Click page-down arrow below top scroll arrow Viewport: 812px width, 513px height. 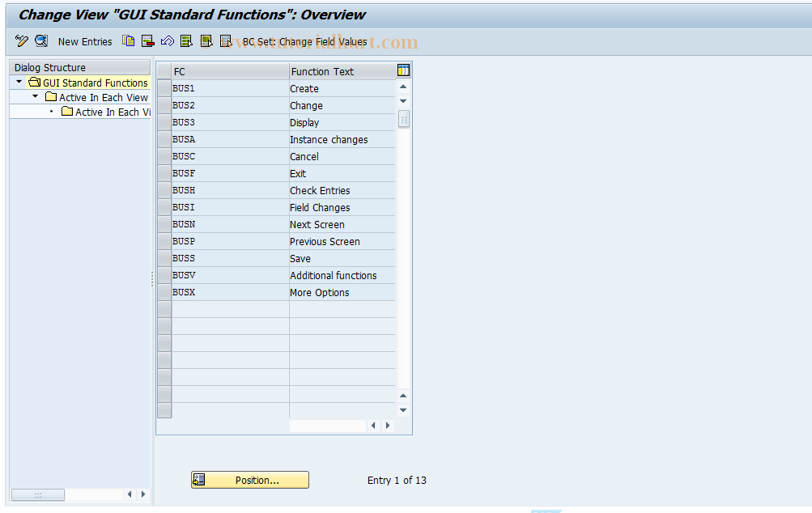click(x=403, y=101)
